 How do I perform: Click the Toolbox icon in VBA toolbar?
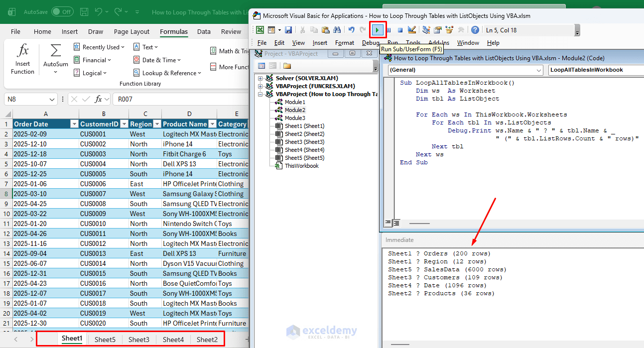(461, 30)
